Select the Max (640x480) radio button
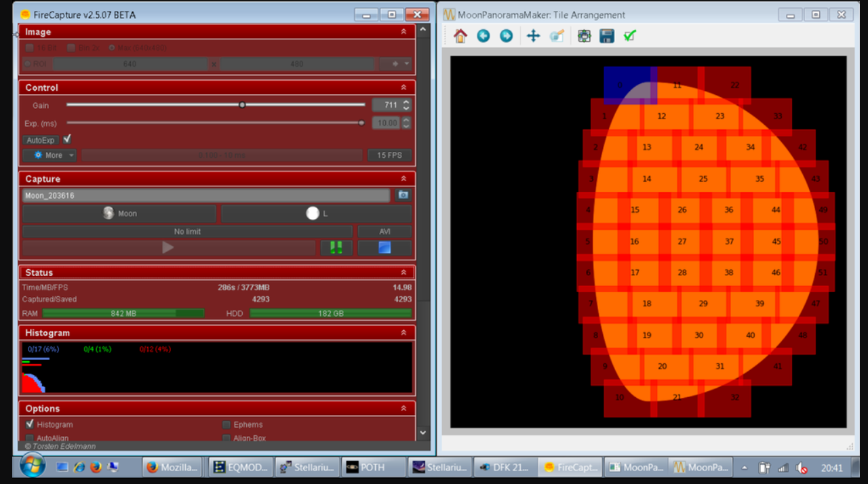This screenshot has height=484, width=868. point(113,47)
